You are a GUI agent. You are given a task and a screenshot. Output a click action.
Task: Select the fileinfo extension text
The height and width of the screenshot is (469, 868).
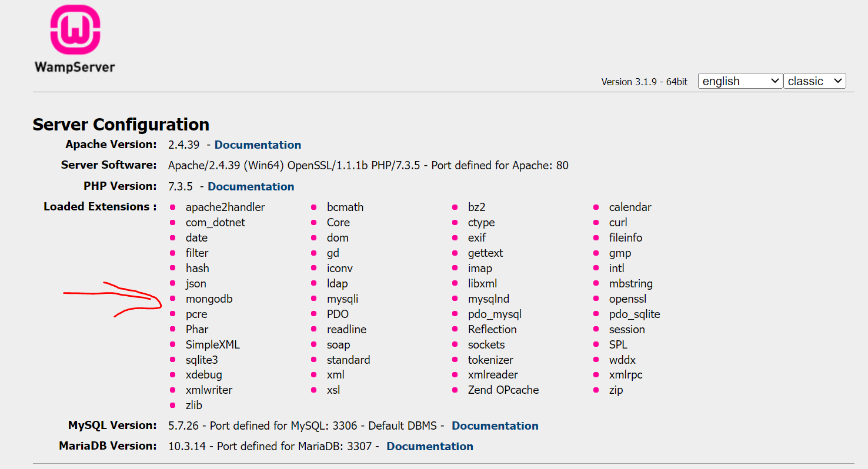click(x=626, y=237)
